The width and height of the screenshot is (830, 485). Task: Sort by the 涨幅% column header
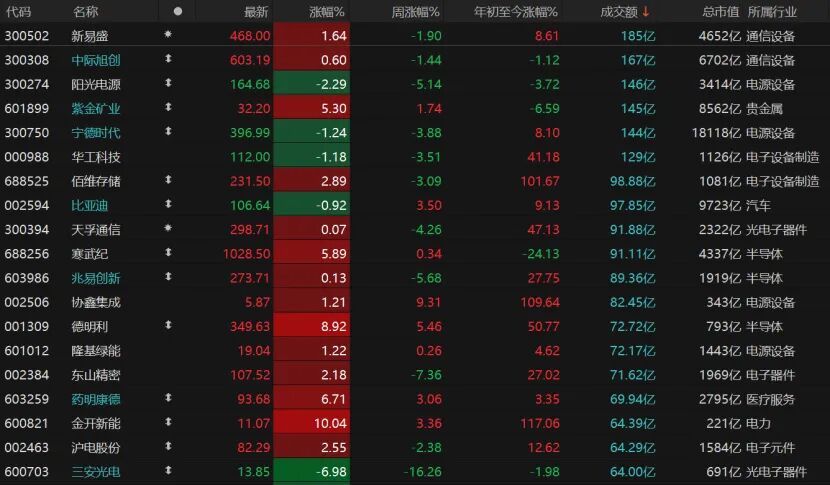(327, 12)
